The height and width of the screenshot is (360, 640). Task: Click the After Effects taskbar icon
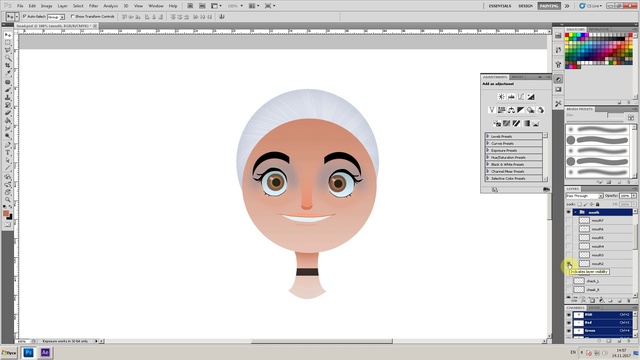pos(45,352)
